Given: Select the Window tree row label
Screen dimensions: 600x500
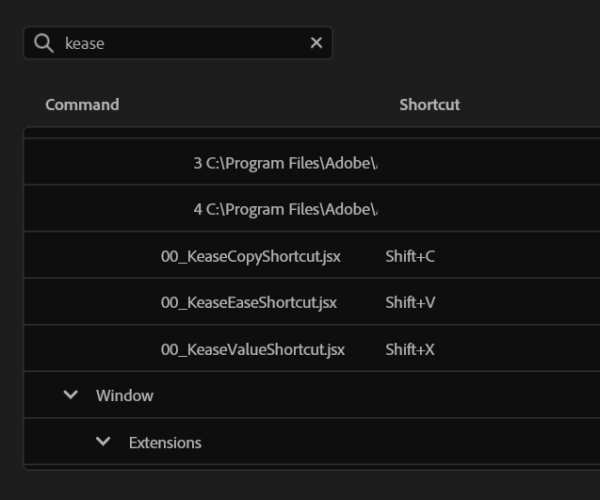Looking at the screenshot, I should click(125, 395).
